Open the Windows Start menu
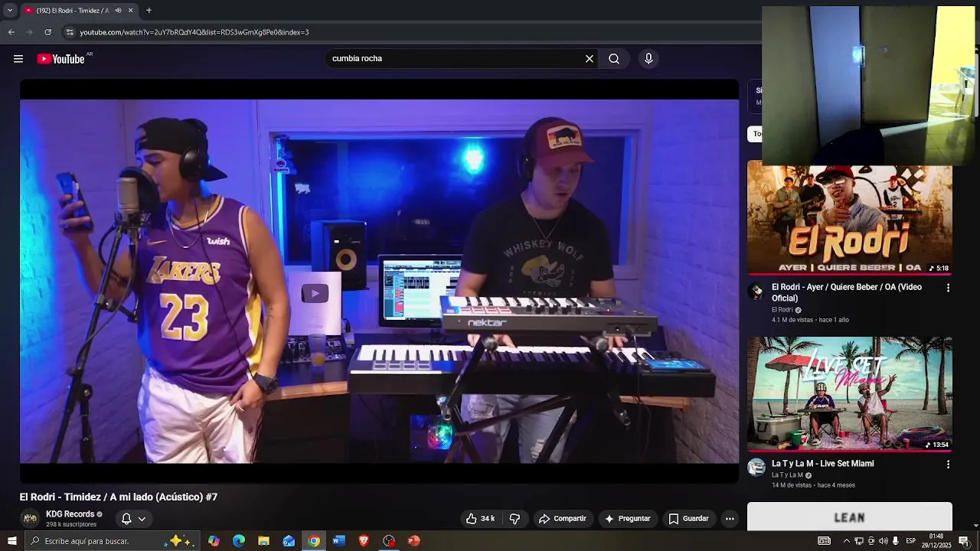The height and width of the screenshot is (551, 980). (x=11, y=541)
